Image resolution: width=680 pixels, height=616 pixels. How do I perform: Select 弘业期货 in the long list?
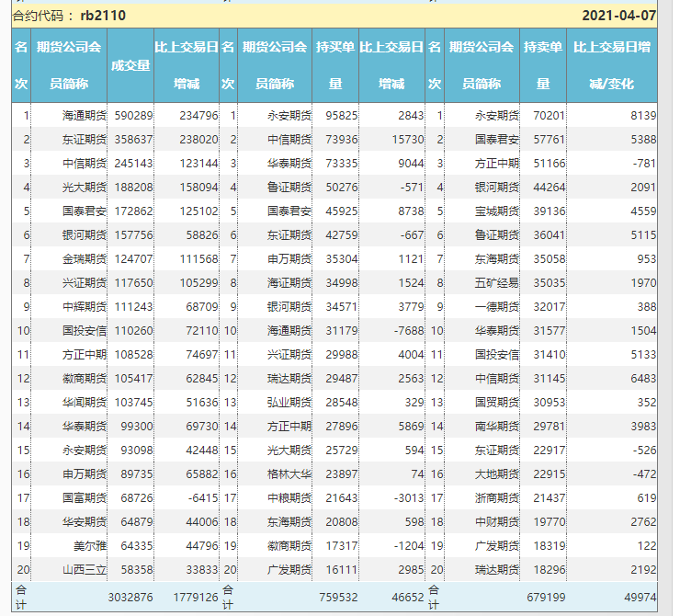289,402
